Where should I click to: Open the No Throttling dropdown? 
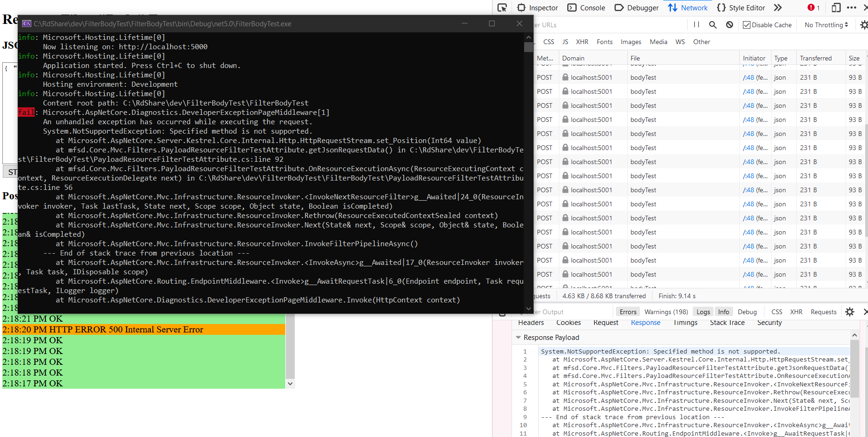pos(826,24)
